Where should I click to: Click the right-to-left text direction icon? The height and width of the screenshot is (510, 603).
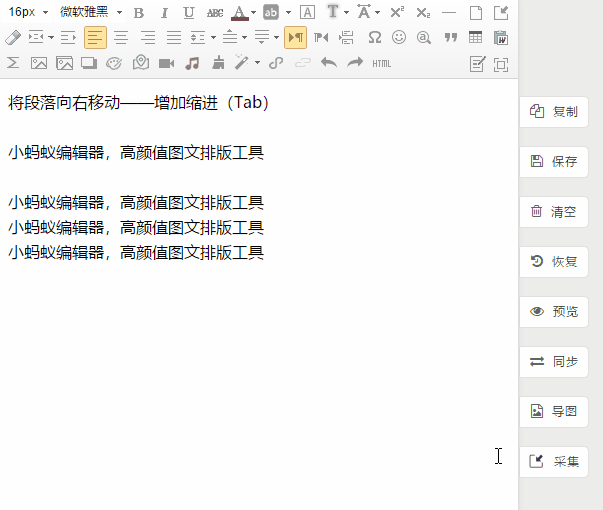(x=321, y=38)
